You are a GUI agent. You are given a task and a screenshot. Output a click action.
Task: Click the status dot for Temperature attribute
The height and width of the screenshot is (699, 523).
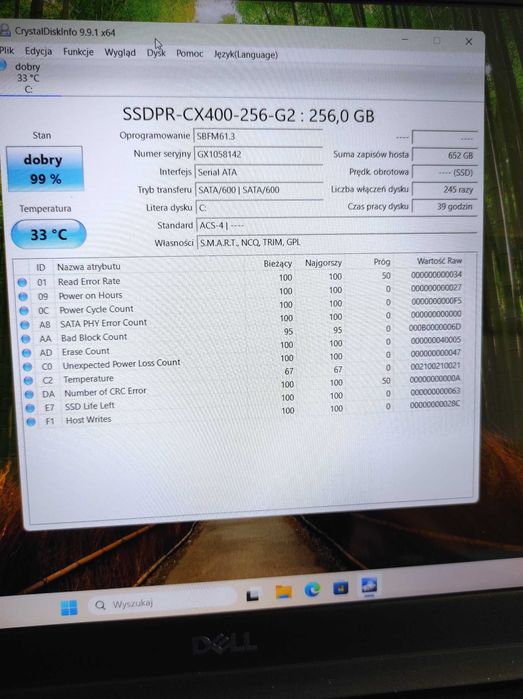28,380
